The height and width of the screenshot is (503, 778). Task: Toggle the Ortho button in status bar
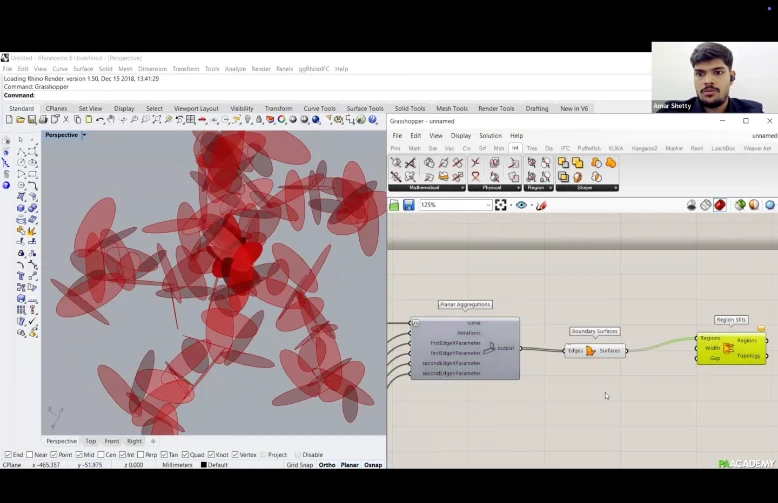pyautogui.click(x=327, y=465)
